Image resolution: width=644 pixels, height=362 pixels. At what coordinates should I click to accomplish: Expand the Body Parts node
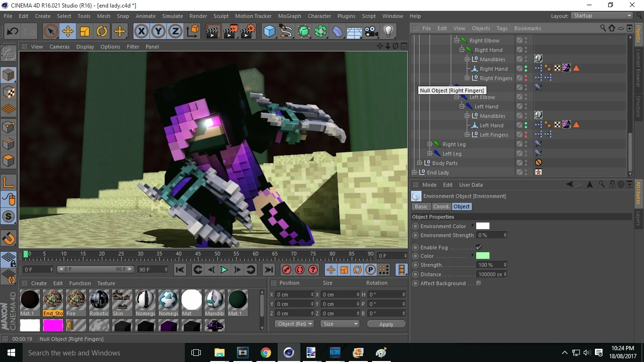pyautogui.click(x=419, y=163)
